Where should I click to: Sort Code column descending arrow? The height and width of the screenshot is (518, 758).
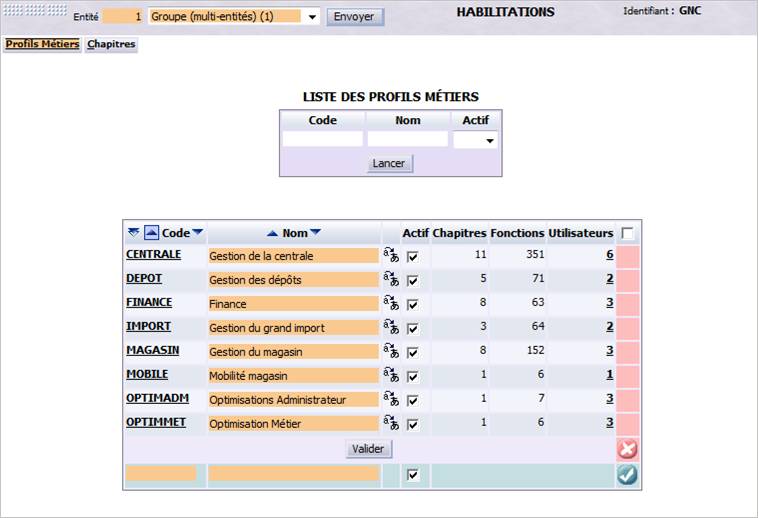198,232
